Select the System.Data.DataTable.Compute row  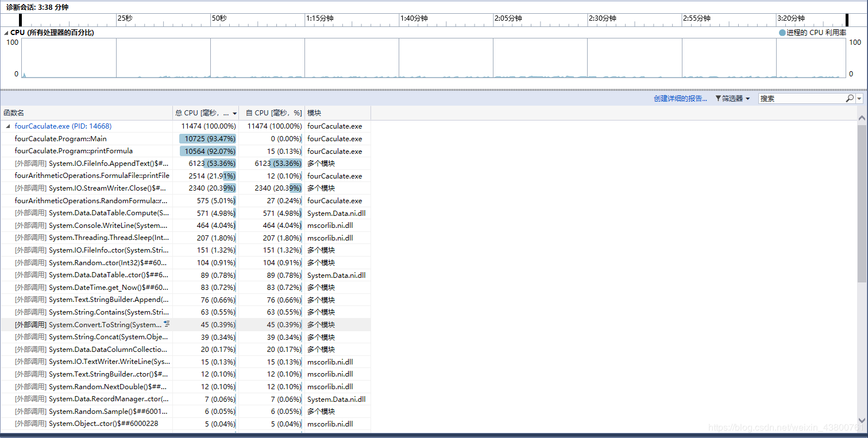pos(185,213)
